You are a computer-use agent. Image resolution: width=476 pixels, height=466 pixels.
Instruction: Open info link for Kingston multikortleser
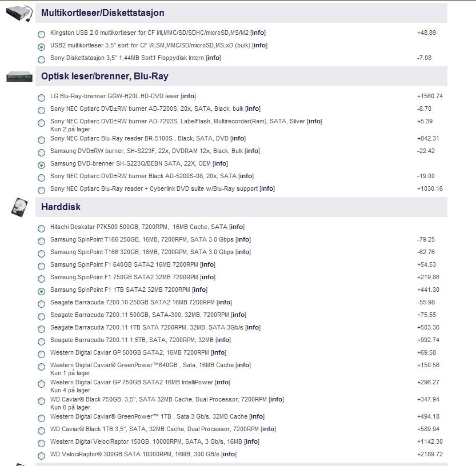point(258,33)
